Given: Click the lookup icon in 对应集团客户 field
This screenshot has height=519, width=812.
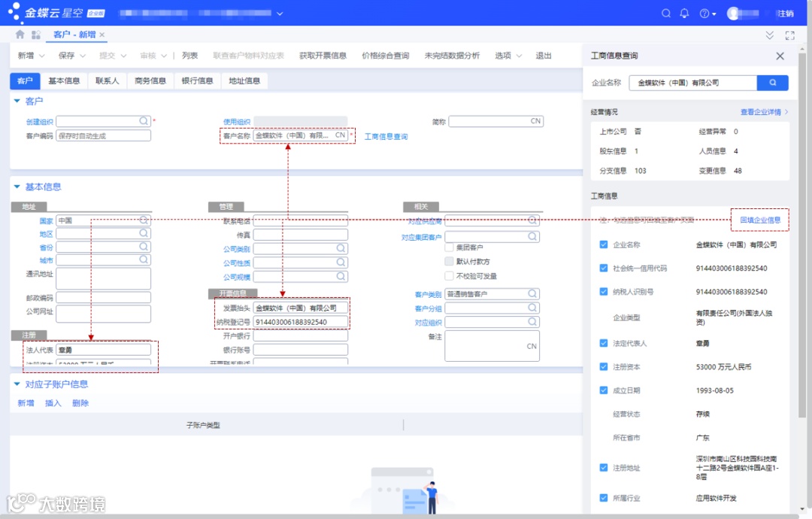Looking at the screenshot, I should click(x=532, y=237).
